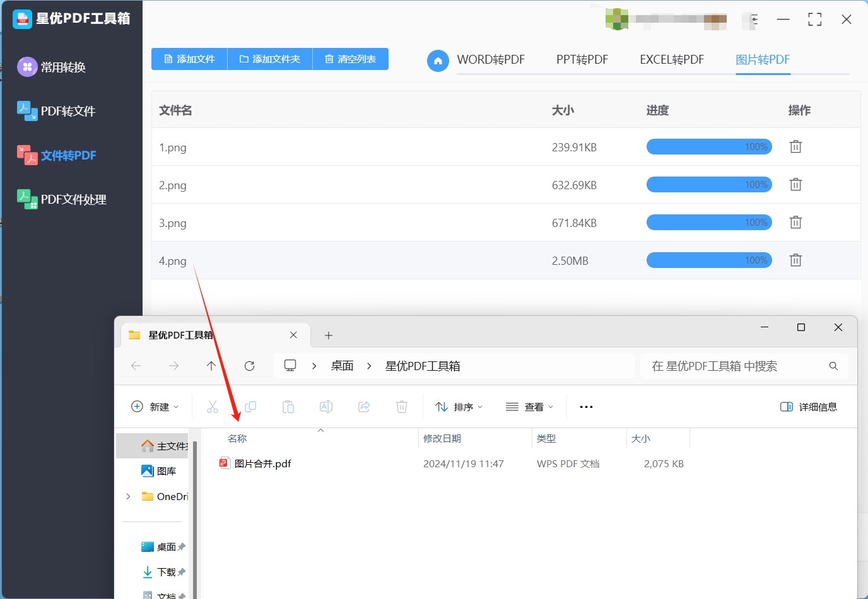Sort files by 大小 column header in Explorer
Screen dimensions: 868x599
[641, 438]
